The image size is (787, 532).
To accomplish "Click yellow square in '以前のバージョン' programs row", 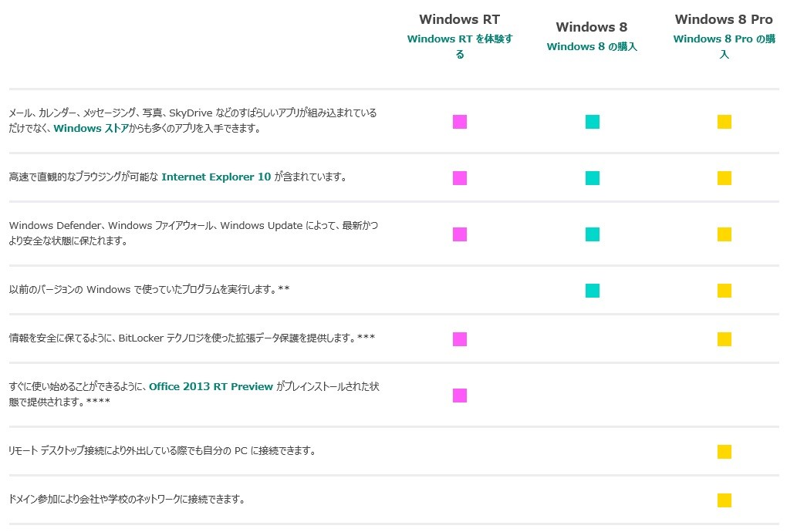I will coord(725,291).
